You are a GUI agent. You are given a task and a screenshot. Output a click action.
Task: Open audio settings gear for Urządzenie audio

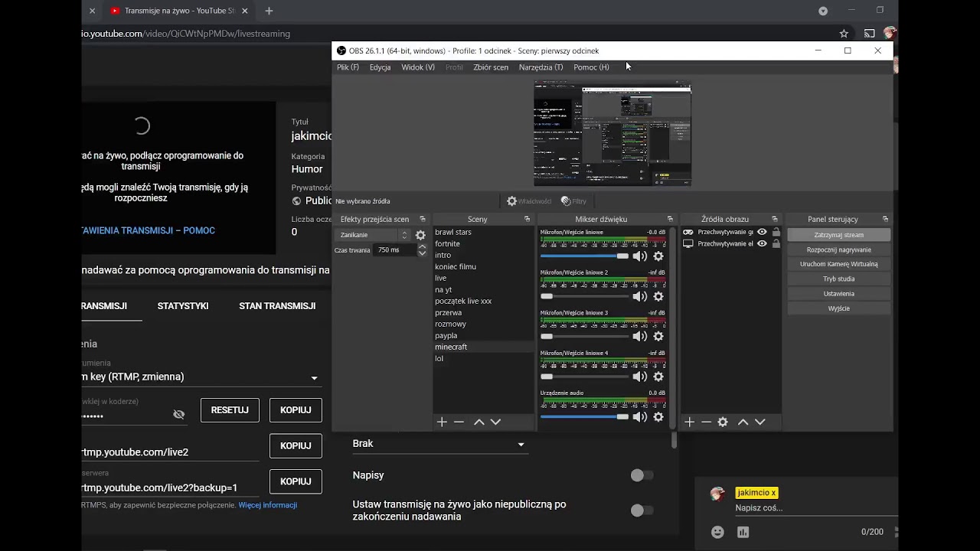[x=658, y=417]
